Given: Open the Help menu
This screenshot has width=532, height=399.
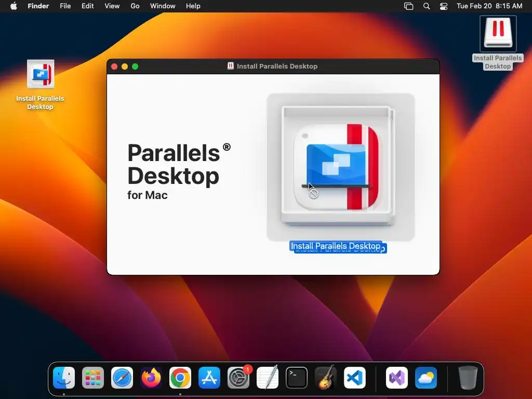Looking at the screenshot, I should pos(193,6).
